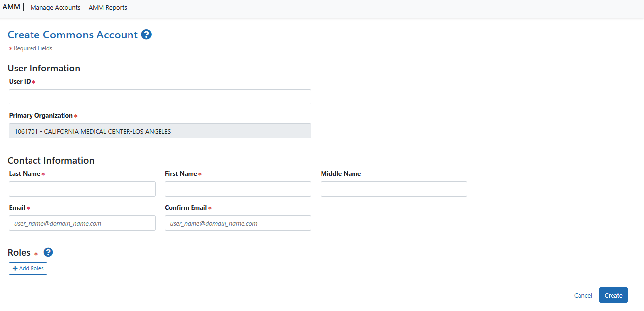The width and height of the screenshot is (644, 311).
Task: Click the Confirm Email label
Action: click(x=186, y=207)
